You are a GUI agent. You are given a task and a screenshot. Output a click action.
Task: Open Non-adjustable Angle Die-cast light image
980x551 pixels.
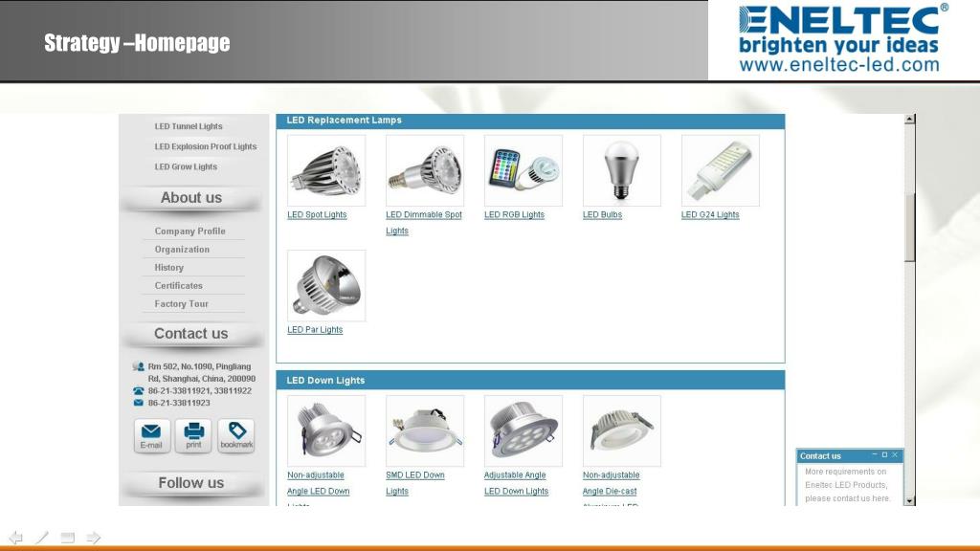(622, 430)
